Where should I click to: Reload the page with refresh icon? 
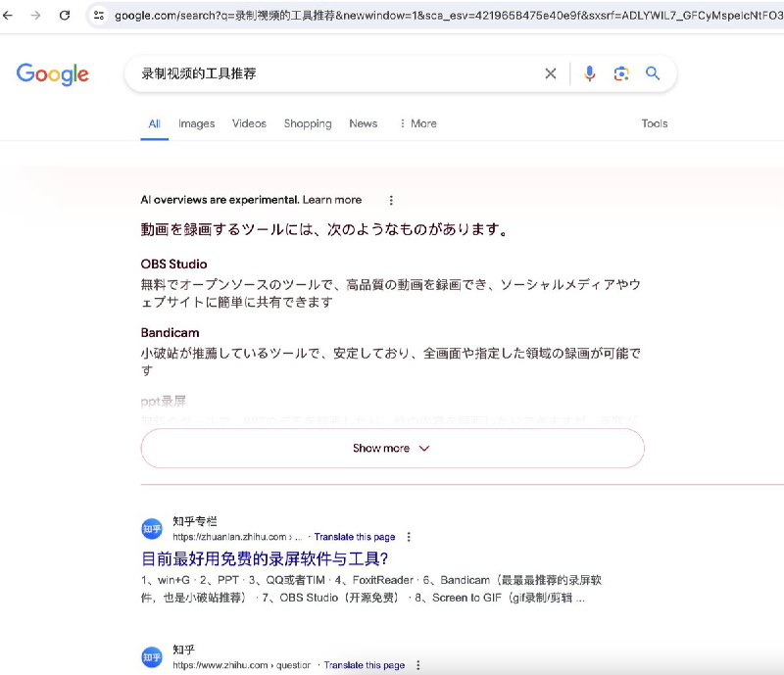click(65, 16)
